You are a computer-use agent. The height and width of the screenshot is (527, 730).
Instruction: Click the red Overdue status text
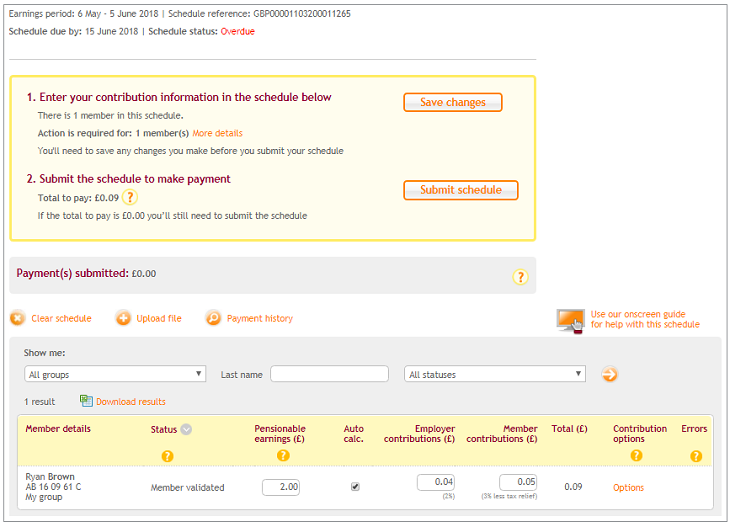coord(237,32)
